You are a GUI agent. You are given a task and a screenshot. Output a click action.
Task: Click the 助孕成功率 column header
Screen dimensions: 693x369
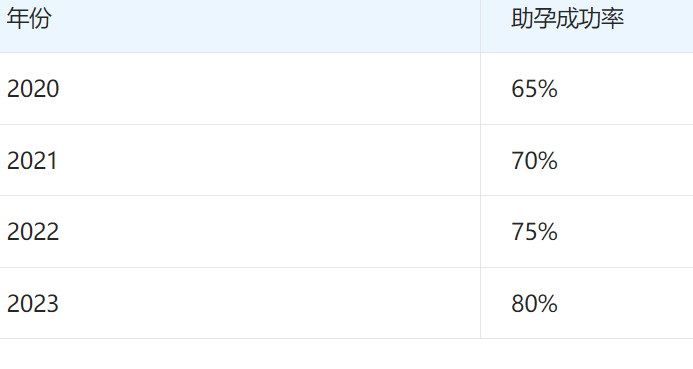click(x=567, y=19)
